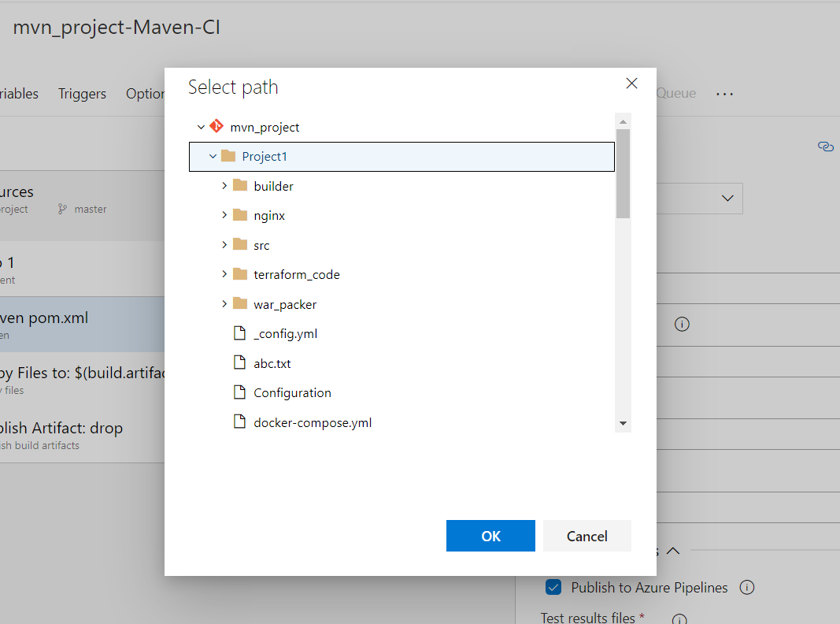
Task: Click the tree scrollbar thumb
Action: pyautogui.click(x=623, y=173)
